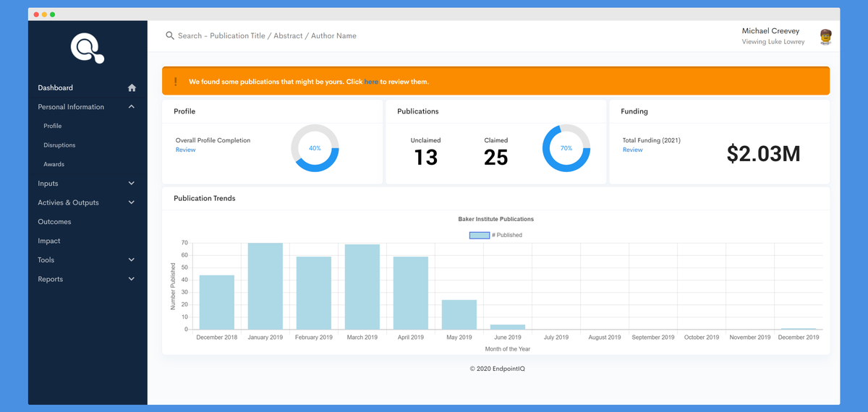Click the April 2019 chart bar
This screenshot has width=868, height=412.
[411, 293]
